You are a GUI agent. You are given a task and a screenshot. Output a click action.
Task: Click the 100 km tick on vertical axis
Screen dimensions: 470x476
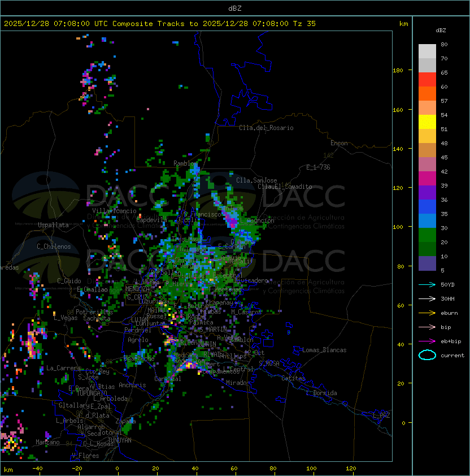[x=398, y=227]
